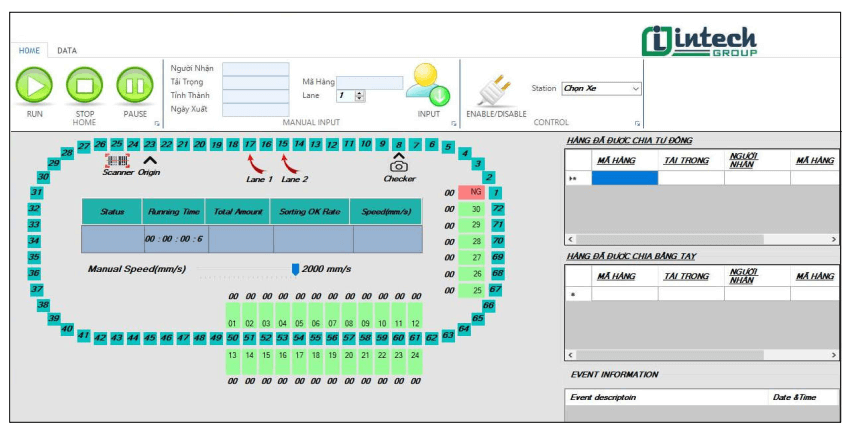The width and height of the screenshot is (853, 436).
Task: Click the green STOP icon
Action: point(84,85)
